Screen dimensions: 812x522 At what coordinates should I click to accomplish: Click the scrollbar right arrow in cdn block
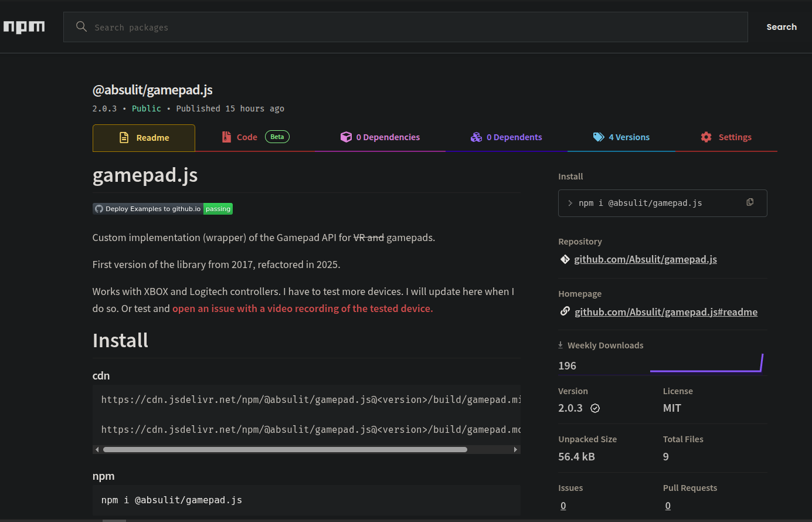pos(516,450)
